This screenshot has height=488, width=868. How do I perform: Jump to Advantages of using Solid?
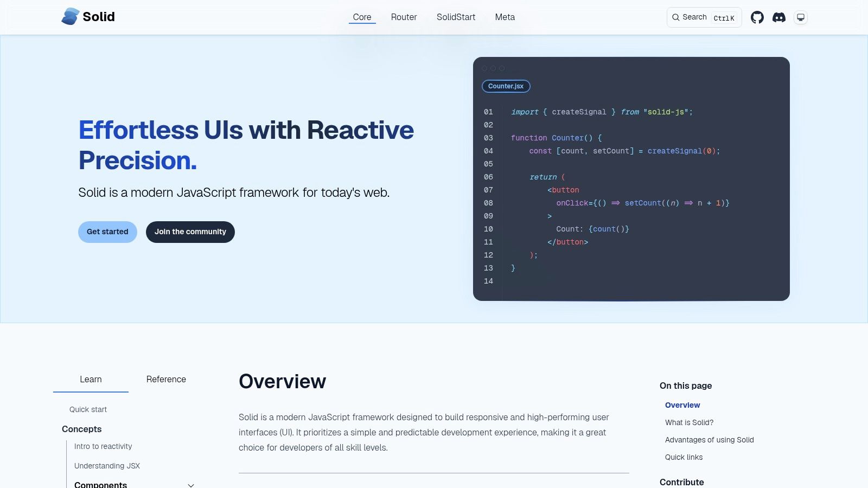click(x=710, y=440)
